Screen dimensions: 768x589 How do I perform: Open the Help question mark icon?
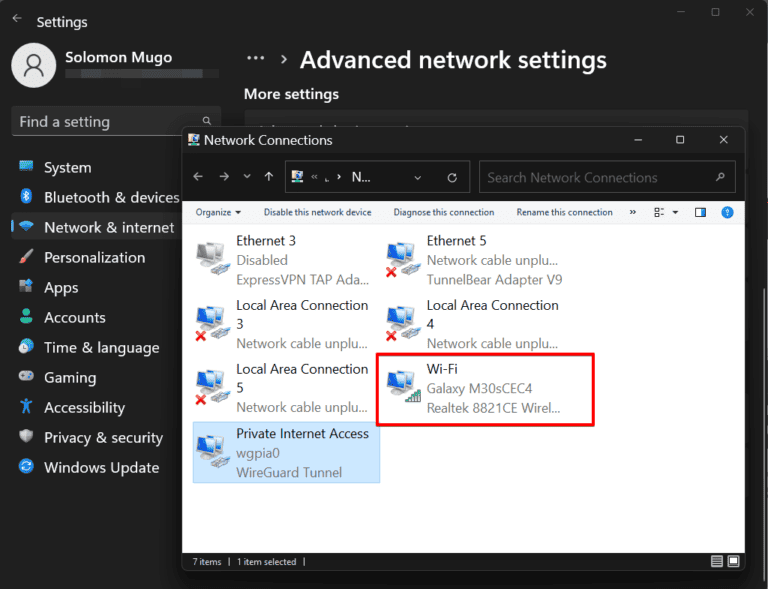click(727, 212)
